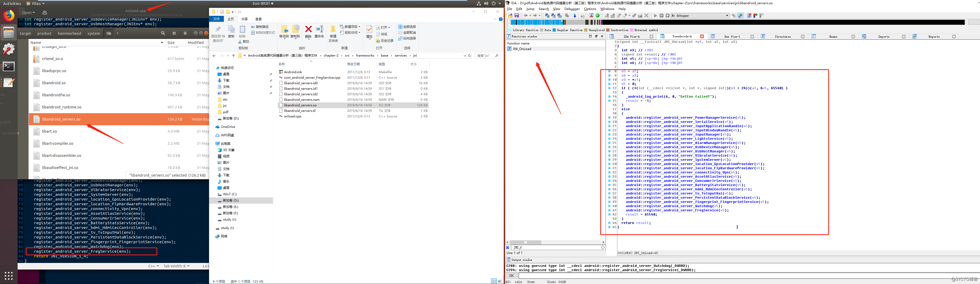Expand Explorer recent locations arrow

228,56
